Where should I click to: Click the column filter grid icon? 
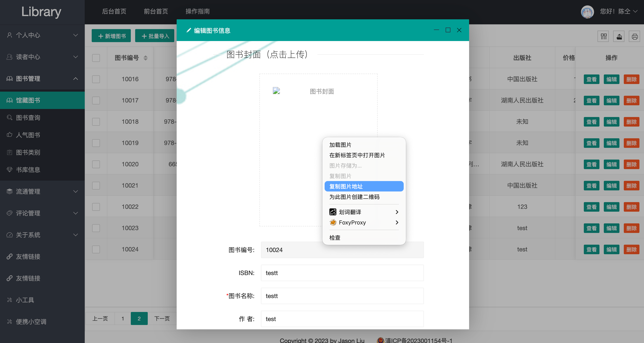click(604, 36)
